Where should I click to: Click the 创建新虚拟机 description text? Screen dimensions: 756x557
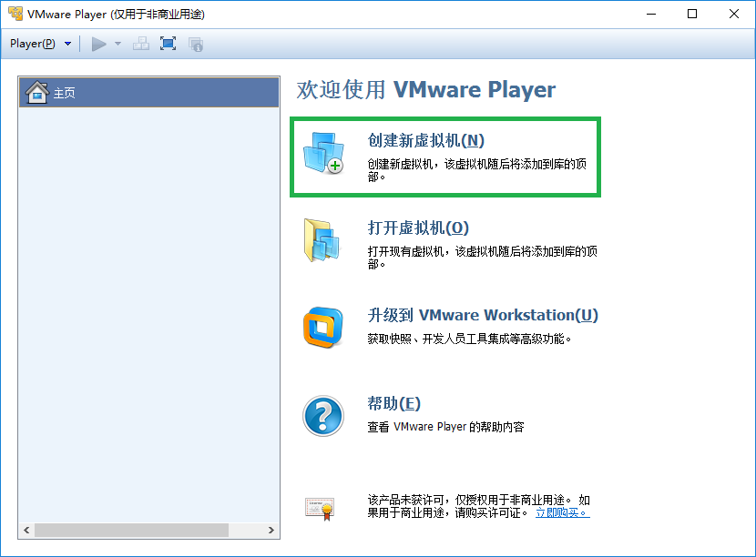point(477,170)
